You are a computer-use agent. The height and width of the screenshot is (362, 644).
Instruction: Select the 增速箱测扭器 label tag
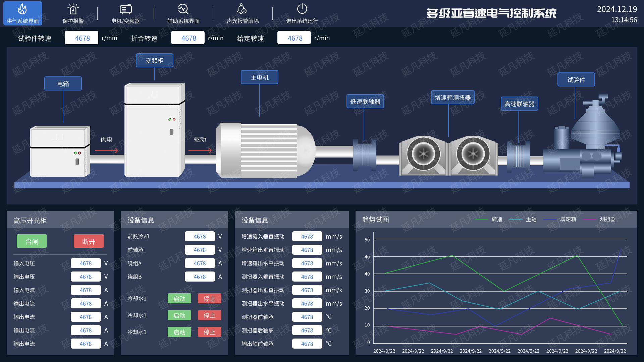(x=452, y=98)
